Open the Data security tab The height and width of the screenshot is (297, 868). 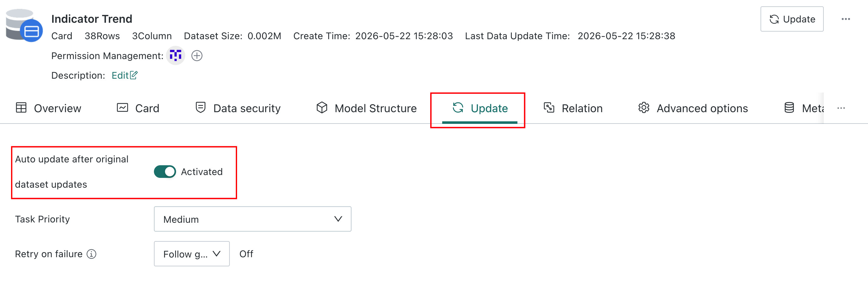click(x=238, y=108)
